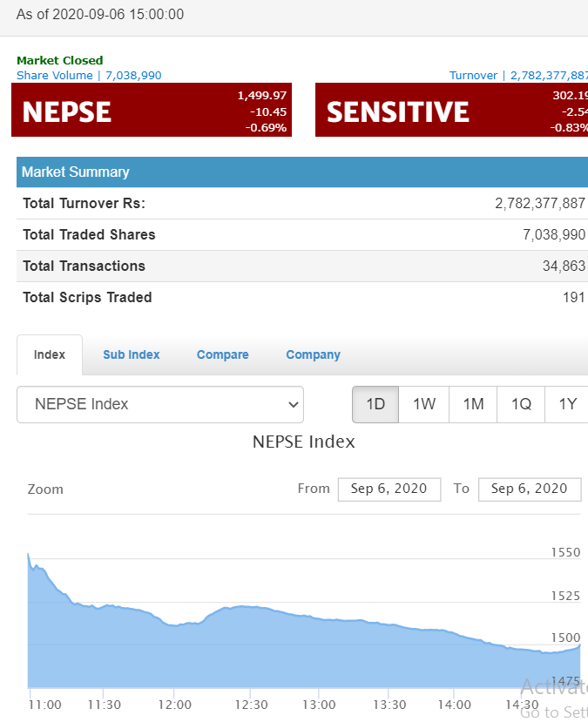Viewport: 588px width, 722px height.
Task: Select the 1D range button
Action: (x=375, y=404)
